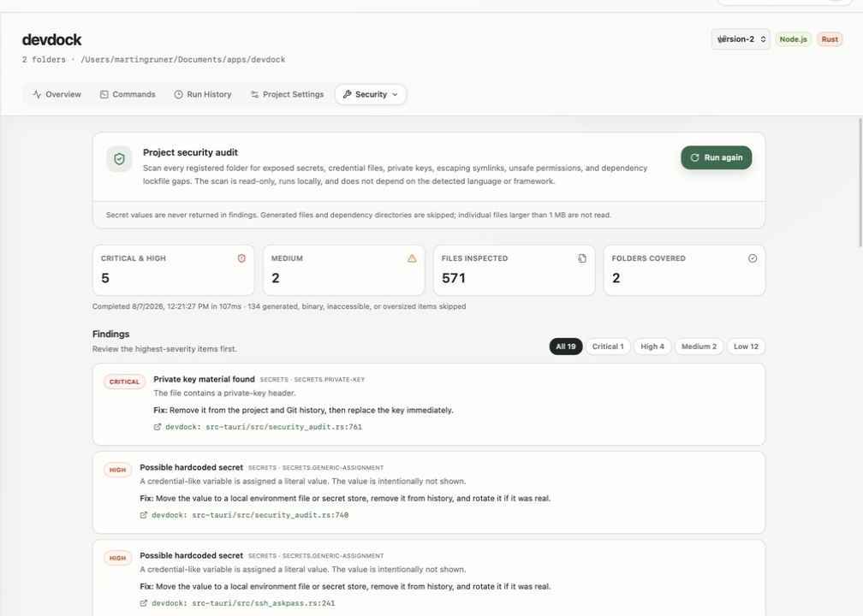Expand the Security tab chevron
863x616 pixels.
(x=395, y=95)
